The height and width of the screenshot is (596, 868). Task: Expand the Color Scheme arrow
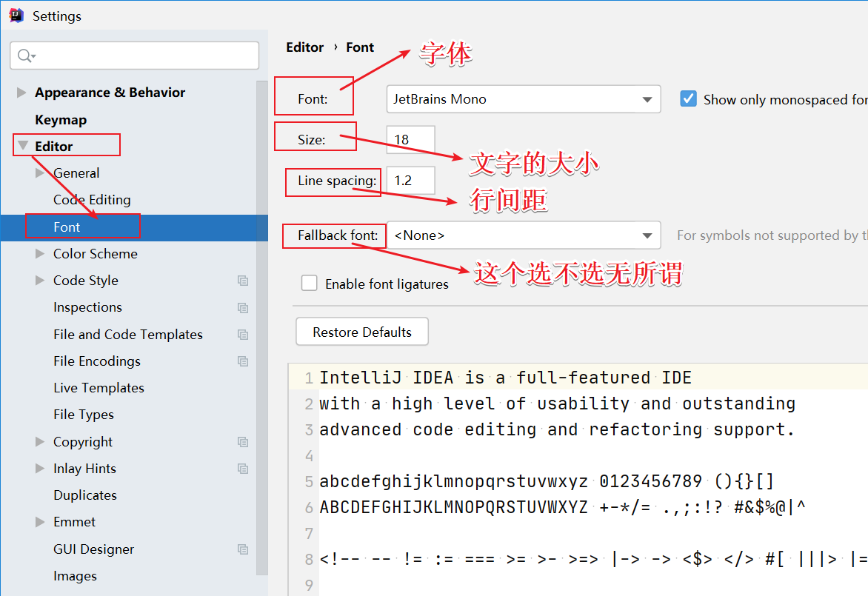click(x=40, y=253)
